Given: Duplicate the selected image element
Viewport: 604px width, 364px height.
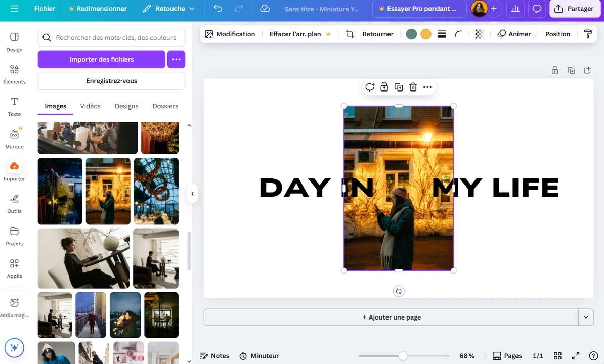Looking at the screenshot, I should click(399, 87).
